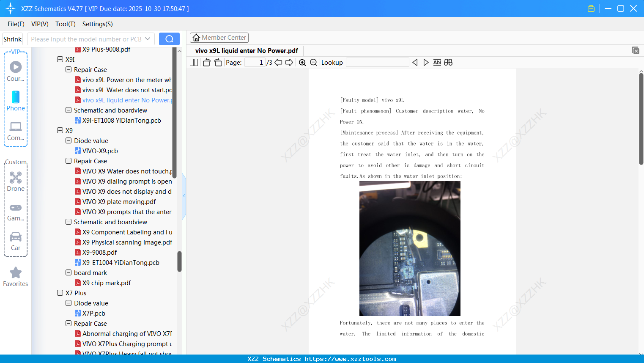Find previous lookup match triangle

(415, 63)
